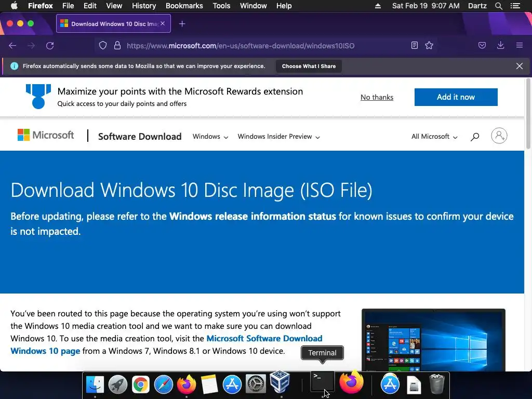This screenshot has height=399, width=532.
Task: View site security via the padlock icon
Action: pos(117,46)
